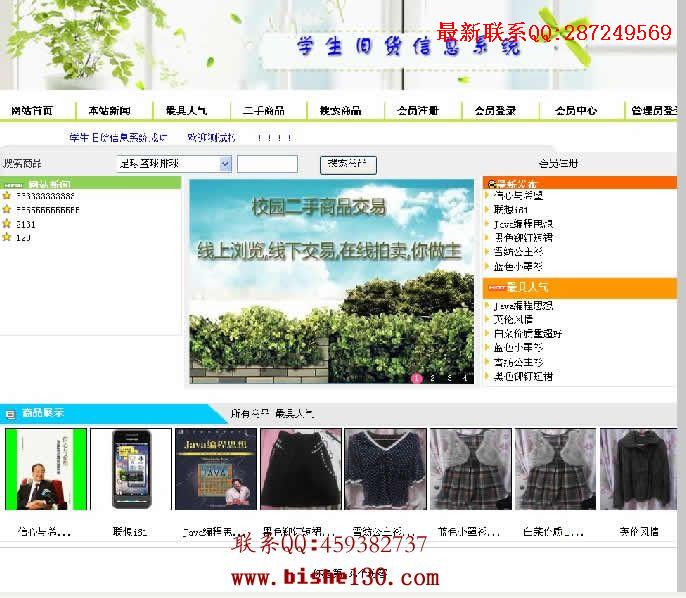The image size is (686, 598).
Task: Go to 二手商品 navigation item
Action: tap(264, 111)
